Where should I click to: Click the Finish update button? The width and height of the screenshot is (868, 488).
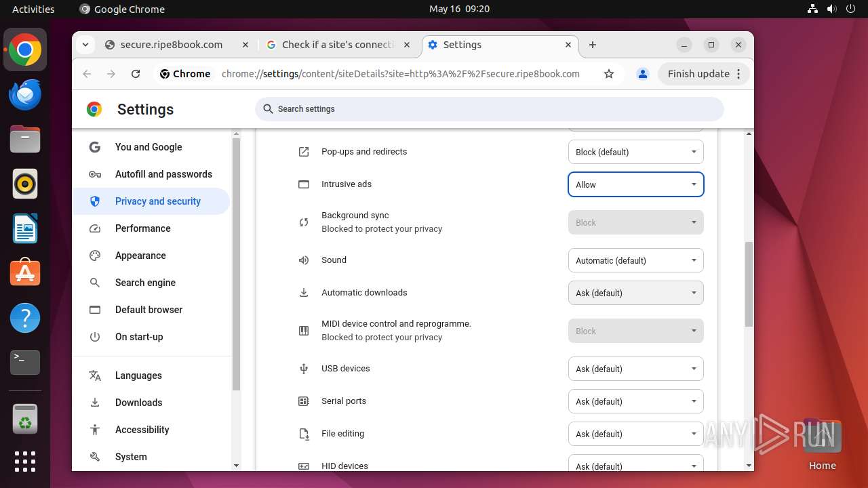pyautogui.click(x=704, y=74)
